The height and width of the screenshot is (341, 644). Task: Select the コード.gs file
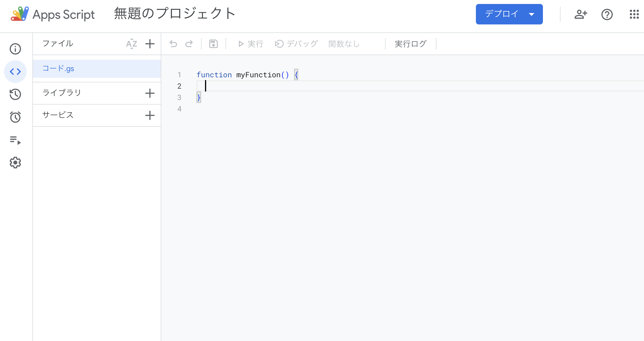58,68
